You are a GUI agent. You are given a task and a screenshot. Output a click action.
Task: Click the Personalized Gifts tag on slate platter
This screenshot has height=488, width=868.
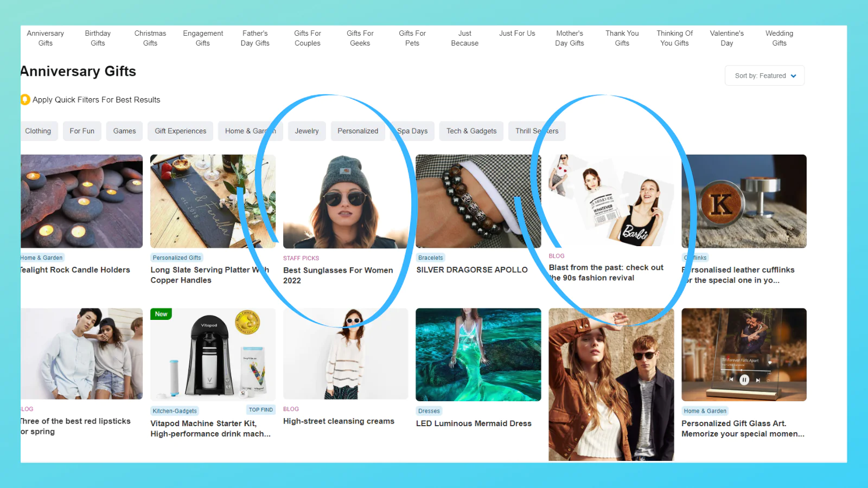(177, 258)
